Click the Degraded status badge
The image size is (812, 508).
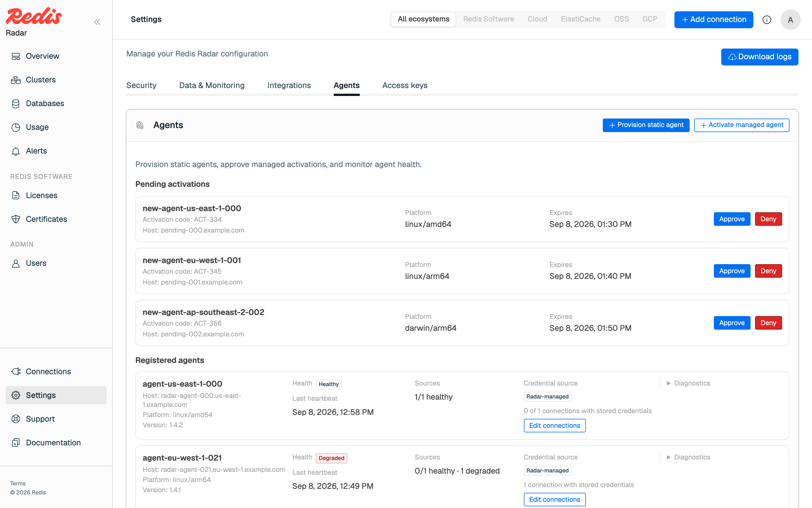[x=332, y=458]
